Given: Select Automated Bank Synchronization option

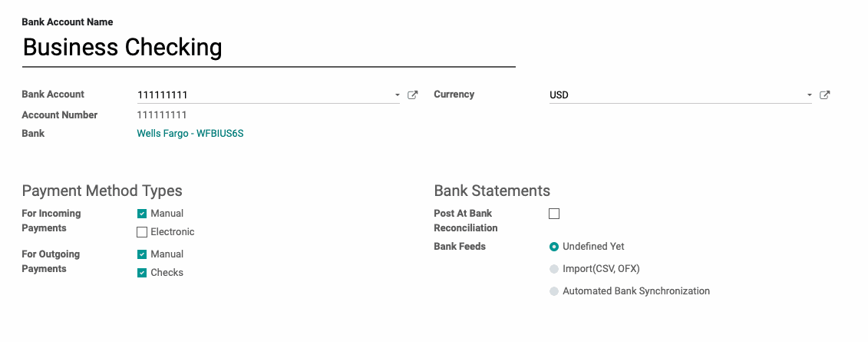Looking at the screenshot, I should point(554,291).
